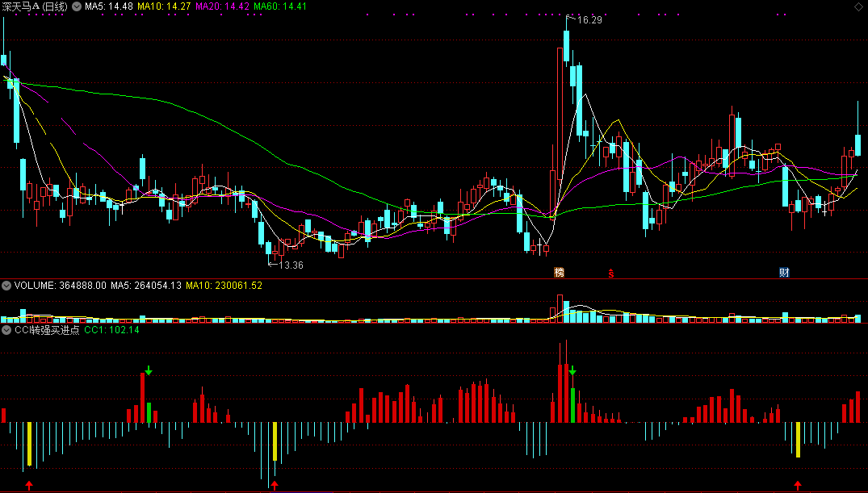The image size is (868, 493).
Task: Click the CCI转强买进点 indicator name
Action: 47,330
